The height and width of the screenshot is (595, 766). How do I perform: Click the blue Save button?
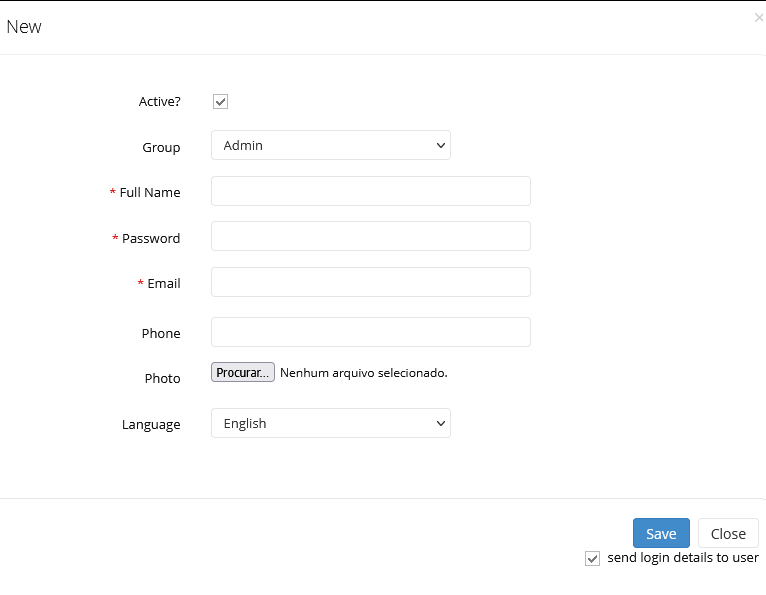click(661, 533)
